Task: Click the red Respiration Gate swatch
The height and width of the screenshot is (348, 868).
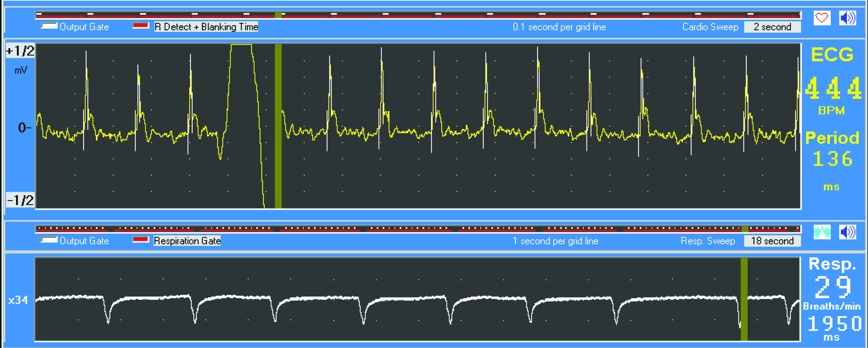Action: 141,240
